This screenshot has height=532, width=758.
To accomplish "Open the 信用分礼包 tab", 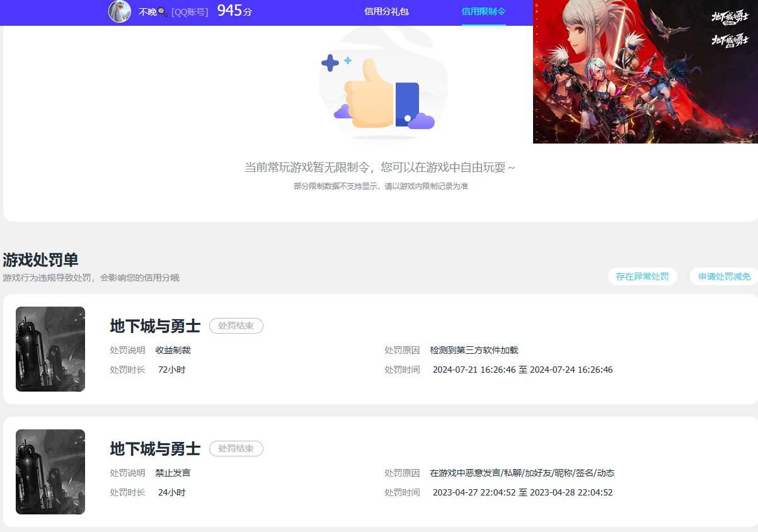I will click(x=386, y=11).
